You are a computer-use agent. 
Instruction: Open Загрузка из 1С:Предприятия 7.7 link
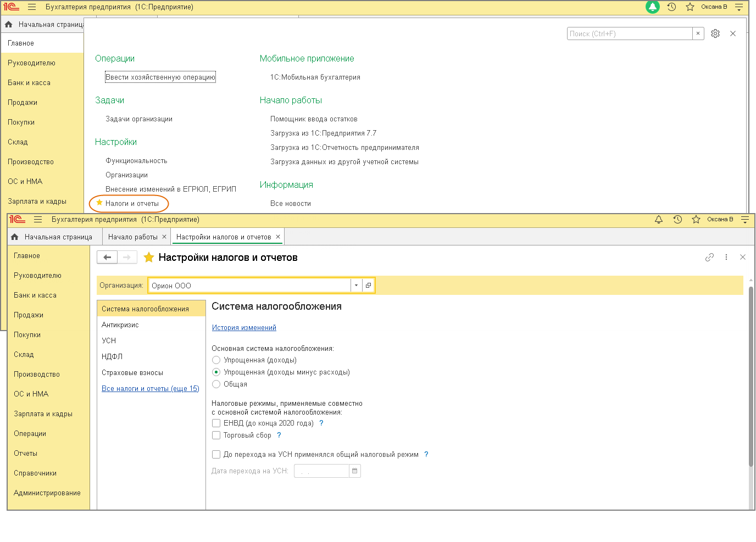click(x=324, y=133)
